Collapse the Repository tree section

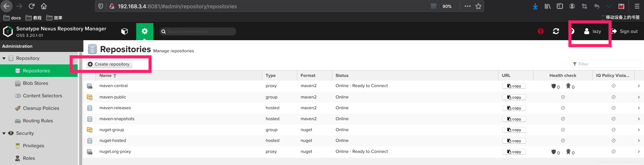(4, 58)
